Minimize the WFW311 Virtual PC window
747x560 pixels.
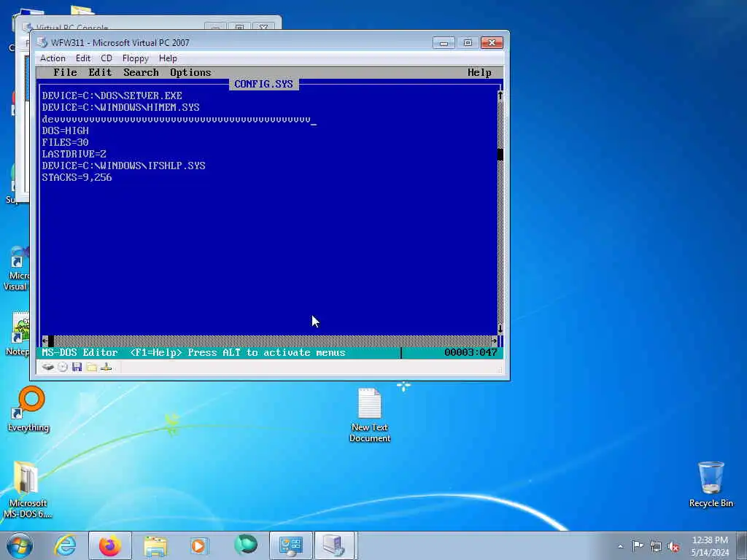pyautogui.click(x=444, y=43)
